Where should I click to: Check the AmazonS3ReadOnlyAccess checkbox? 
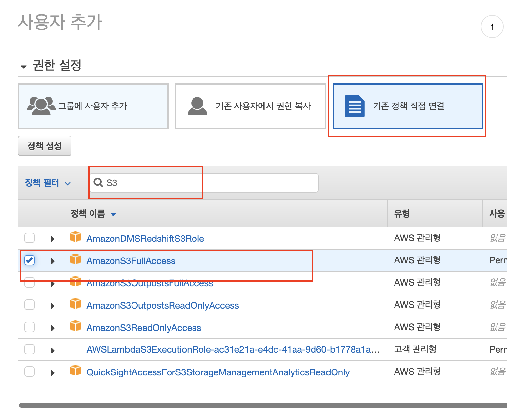click(30, 327)
